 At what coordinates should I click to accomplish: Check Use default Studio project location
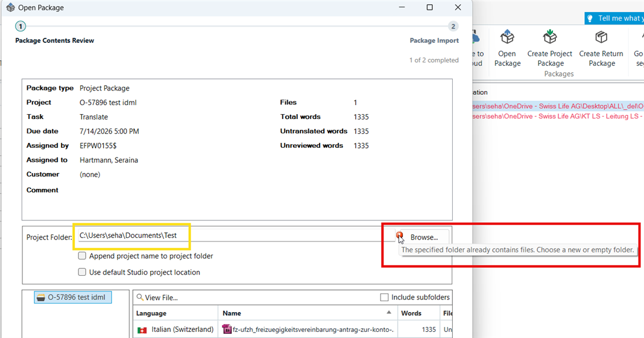[x=82, y=272]
